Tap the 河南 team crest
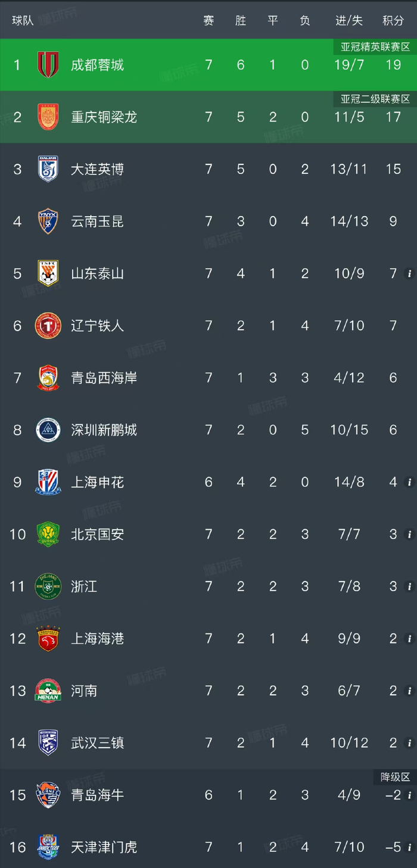 (x=48, y=691)
